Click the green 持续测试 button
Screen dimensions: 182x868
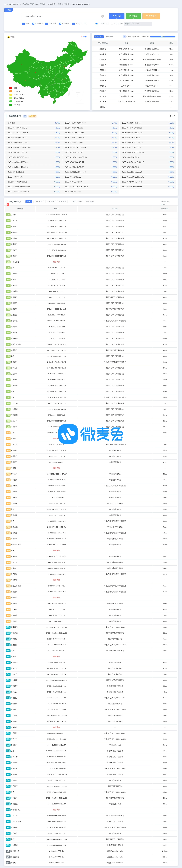[133, 16]
